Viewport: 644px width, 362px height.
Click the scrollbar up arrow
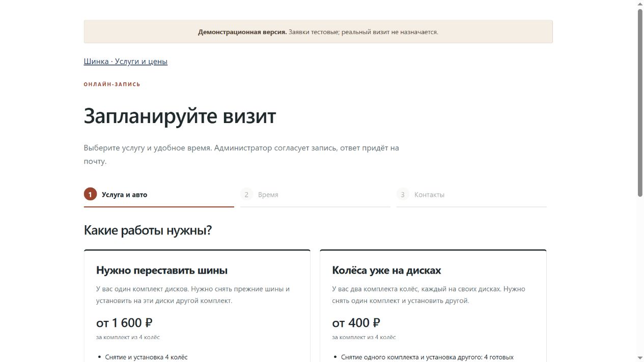640,4
